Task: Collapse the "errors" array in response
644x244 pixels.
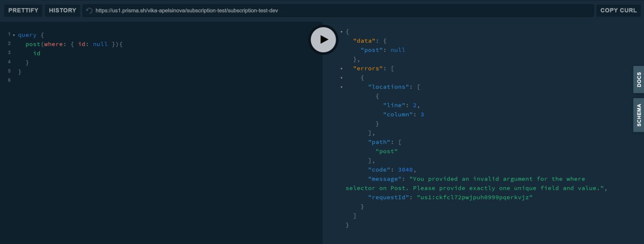Action: click(342, 68)
